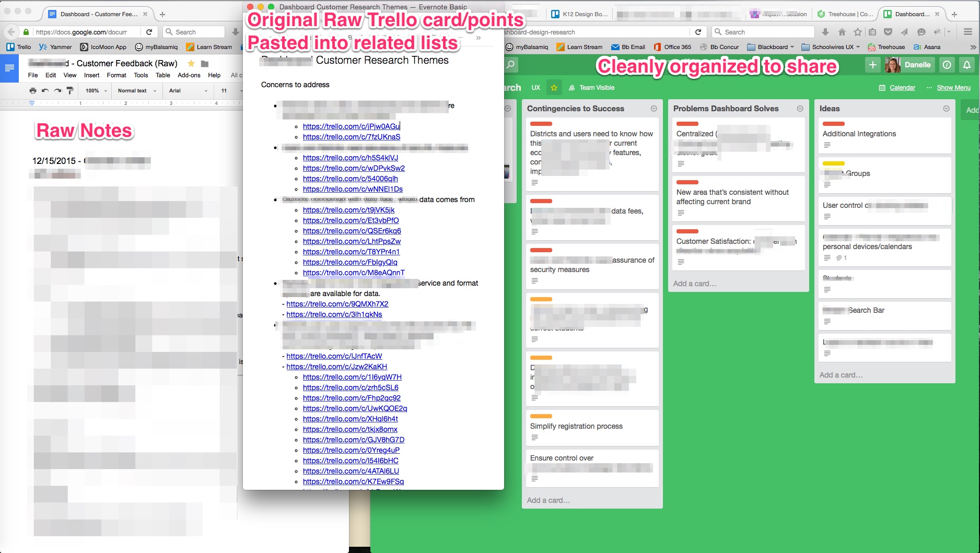Open Evernote link trello.com/c/7fzUKnaS
The width and height of the screenshot is (980, 553).
352,137
